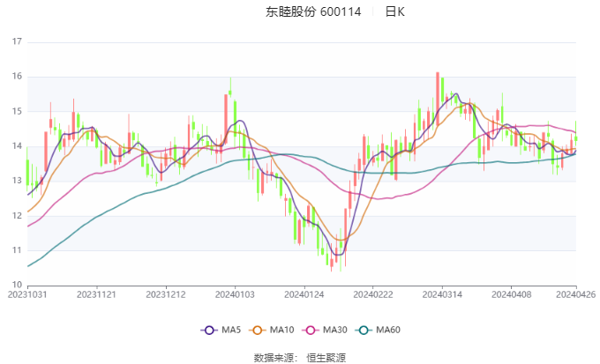The image size is (600, 364).
Task: Click the y-axis value 14
Action: click(x=17, y=146)
